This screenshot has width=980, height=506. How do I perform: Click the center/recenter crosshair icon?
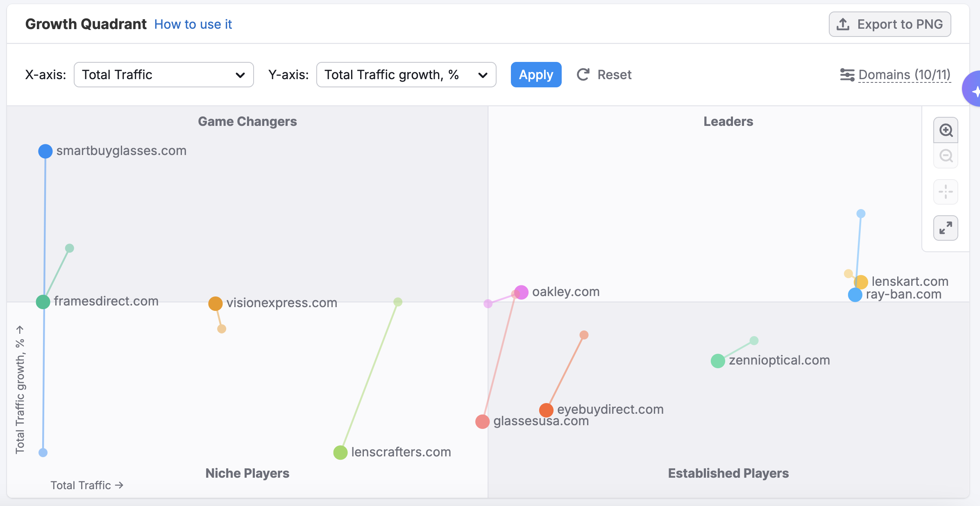(946, 192)
